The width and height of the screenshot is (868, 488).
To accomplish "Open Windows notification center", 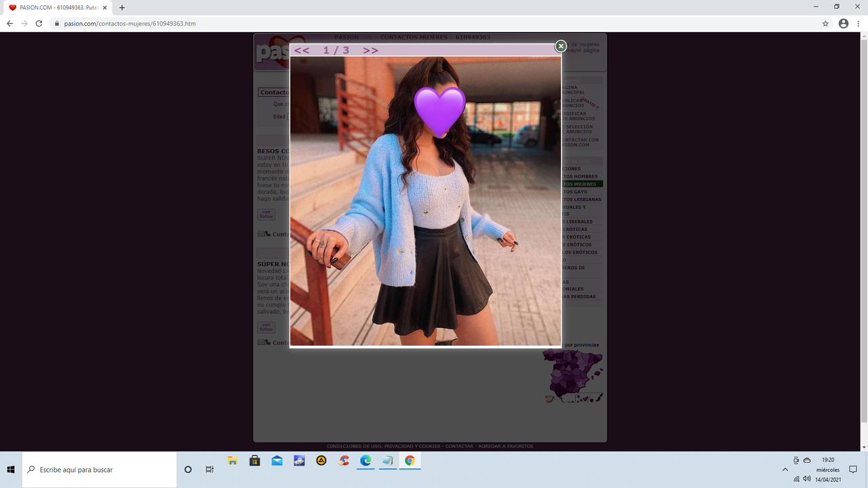I will point(853,470).
